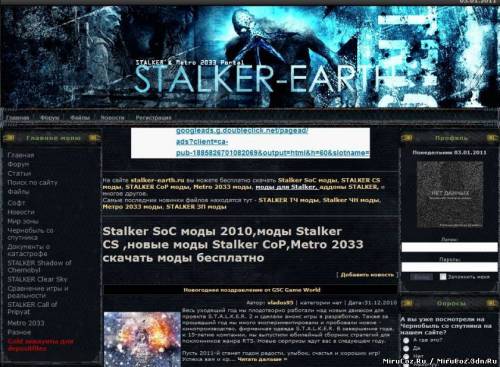Viewport: 500px width, 367px height.
Task: Open Metro 2033 section in left menu
Action: (26, 323)
